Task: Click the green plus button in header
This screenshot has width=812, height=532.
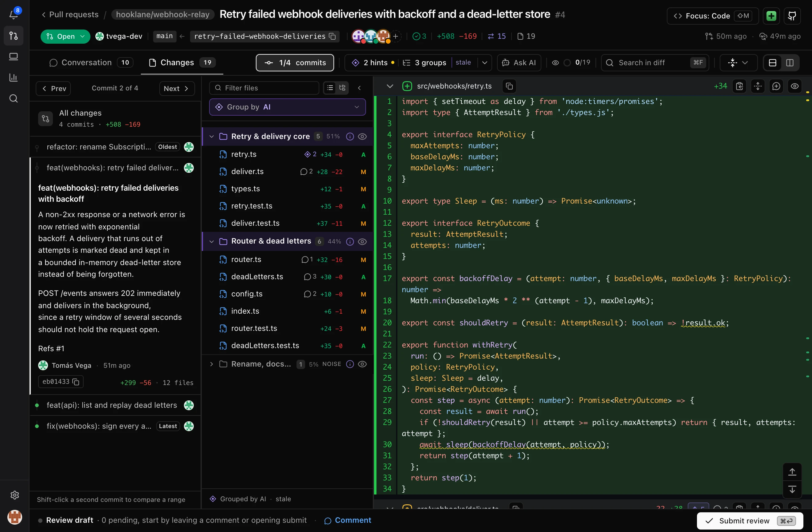Action: coord(771,16)
